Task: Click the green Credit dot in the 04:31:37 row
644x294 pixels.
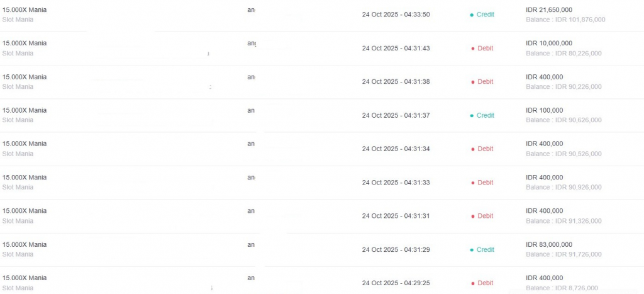Action: click(x=472, y=116)
